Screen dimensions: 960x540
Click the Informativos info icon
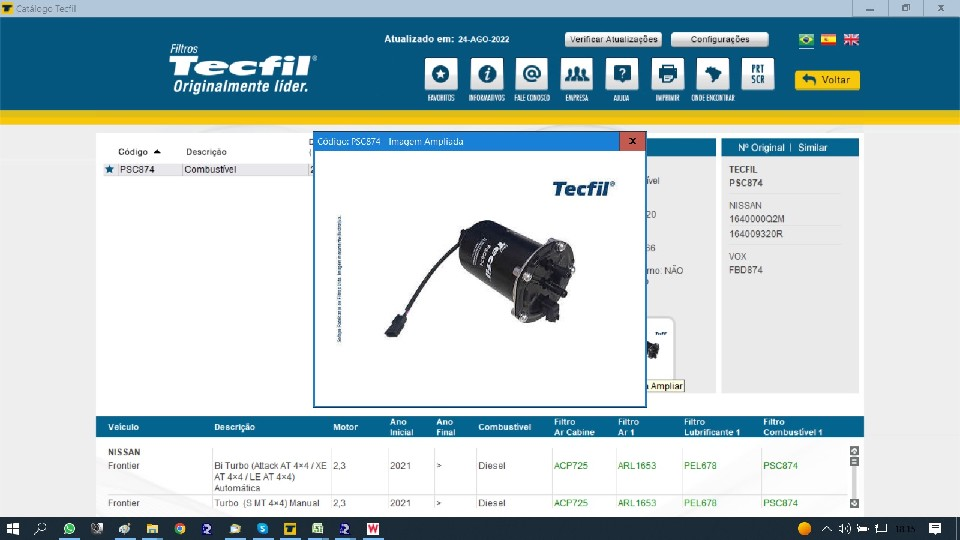(487, 75)
